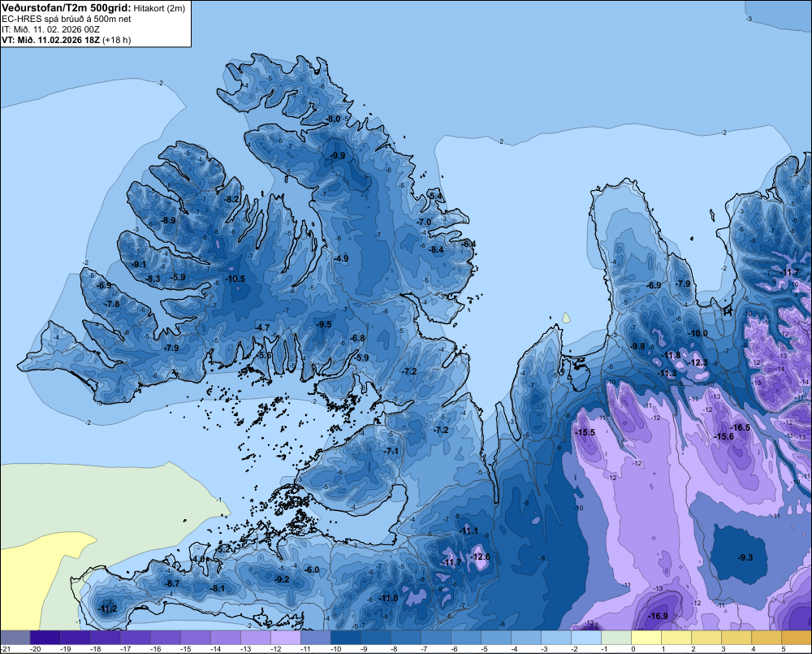The height and width of the screenshot is (654, 812).
Task: Pick the -4.9 temperature label
Action: click(341, 258)
